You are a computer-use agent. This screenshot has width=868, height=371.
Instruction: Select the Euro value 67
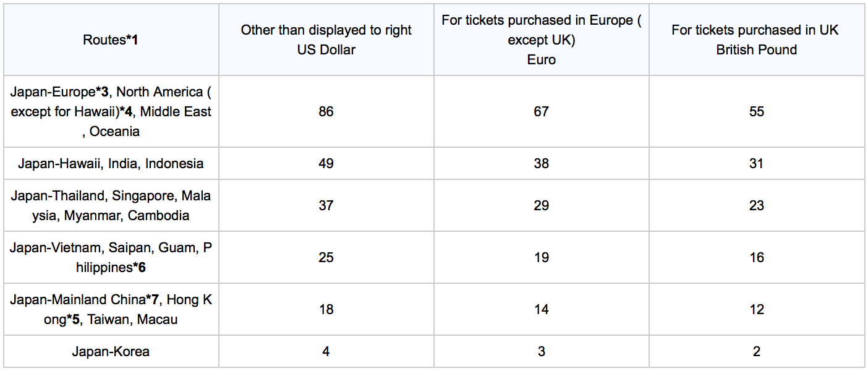(x=541, y=112)
